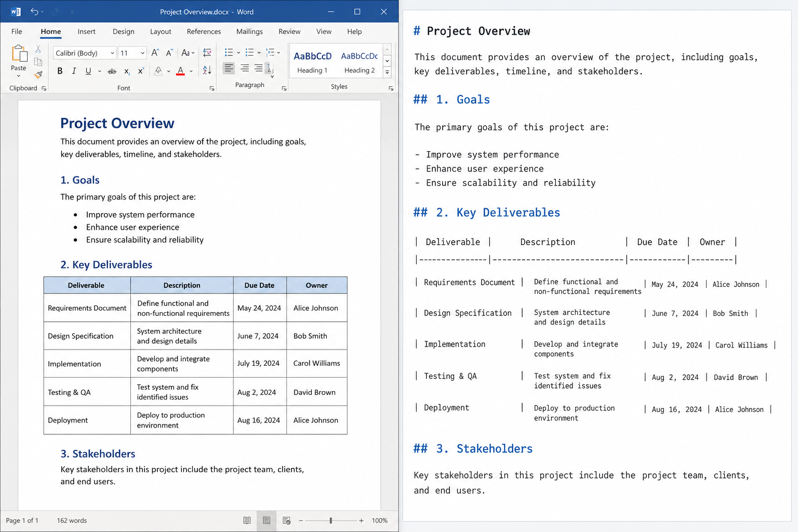Click the numbered list icon
The width and height of the screenshot is (798, 532).
(x=249, y=52)
